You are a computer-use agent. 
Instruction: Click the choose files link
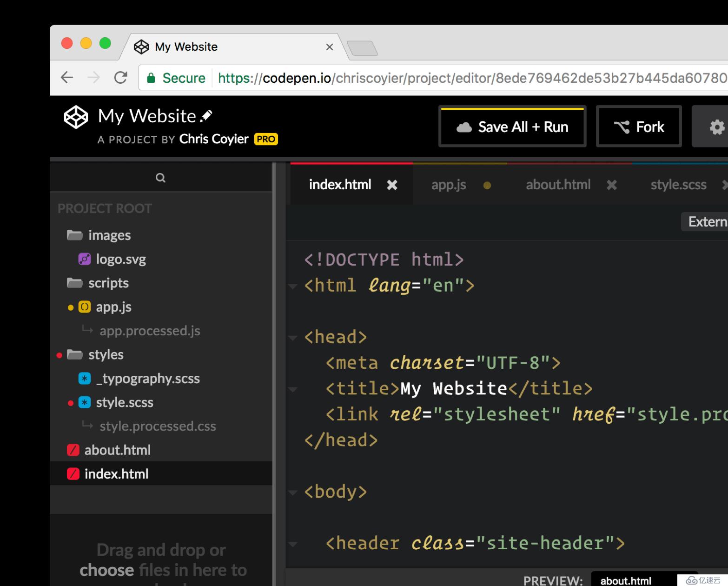(106, 570)
